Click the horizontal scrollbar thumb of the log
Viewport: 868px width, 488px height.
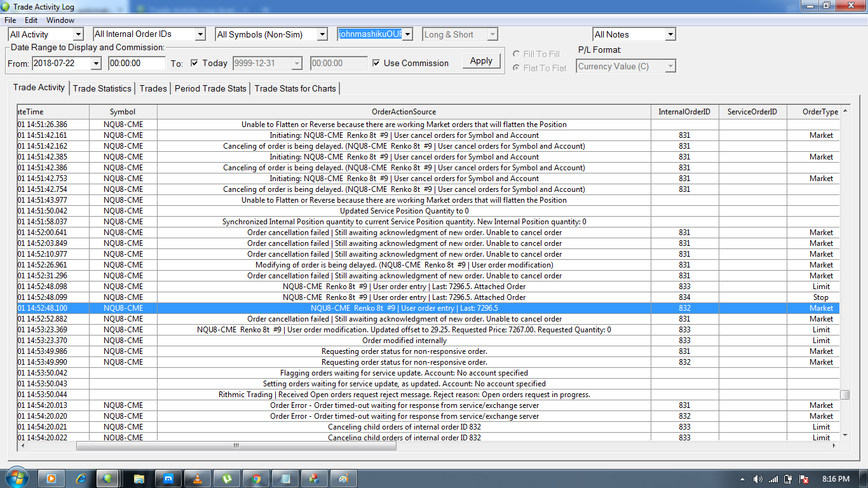(x=236, y=446)
